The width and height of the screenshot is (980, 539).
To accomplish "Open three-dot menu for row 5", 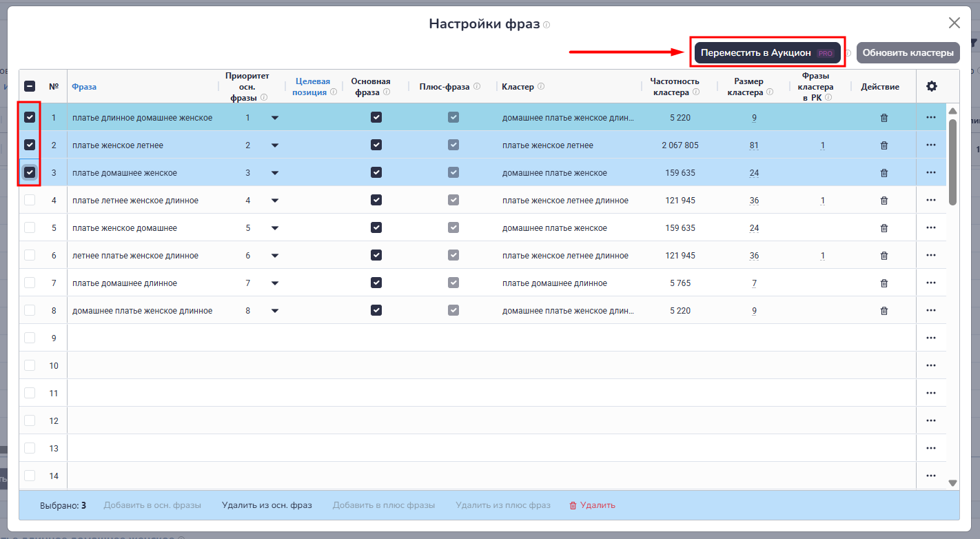I will [x=931, y=228].
